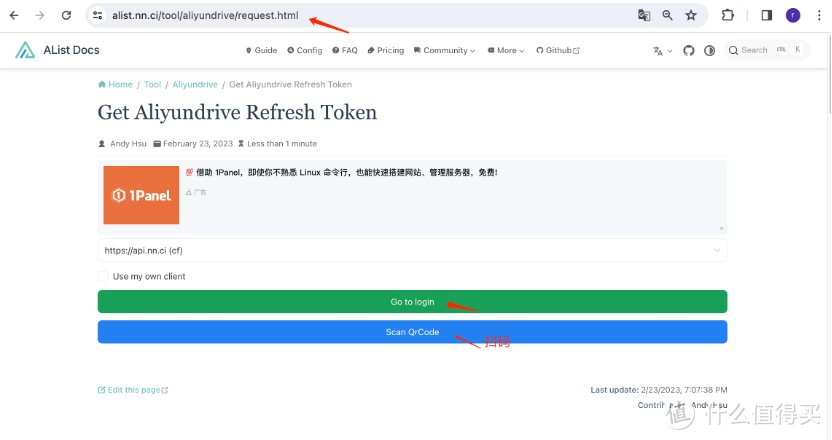Click the Get Aliyundrive Refresh Token heading
The image size is (832, 440).
coord(237,113)
